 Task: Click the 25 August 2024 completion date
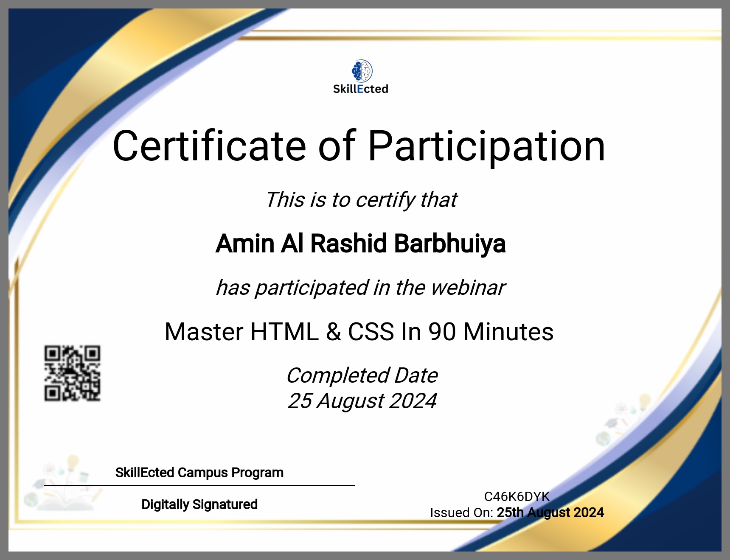pyautogui.click(x=362, y=401)
